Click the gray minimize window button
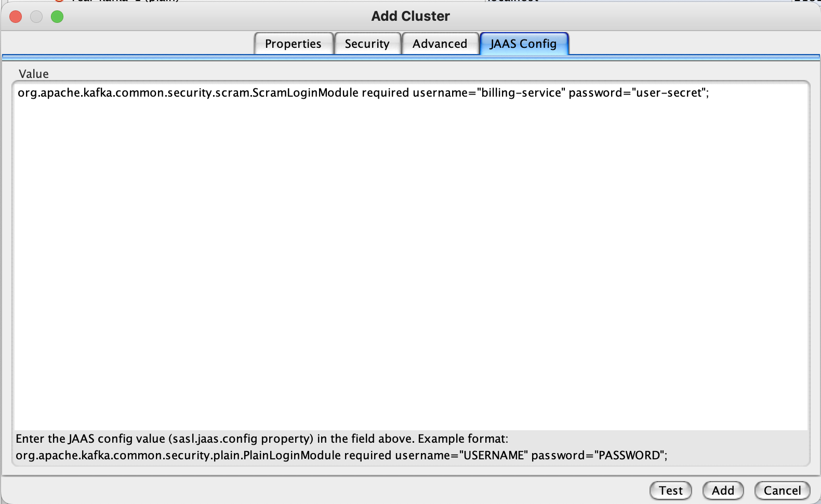The width and height of the screenshot is (821, 504). coord(36,17)
